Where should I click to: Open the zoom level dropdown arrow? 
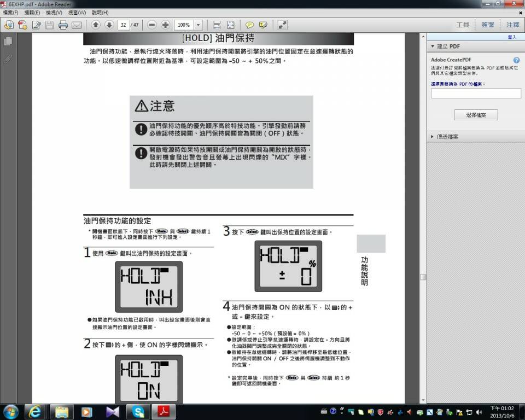pyautogui.click(x=198, y=25)
